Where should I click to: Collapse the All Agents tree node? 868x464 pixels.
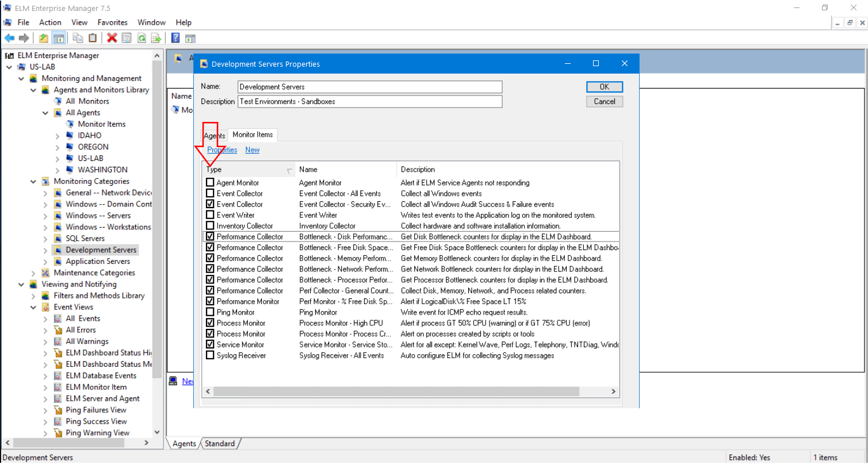point(45,113)
